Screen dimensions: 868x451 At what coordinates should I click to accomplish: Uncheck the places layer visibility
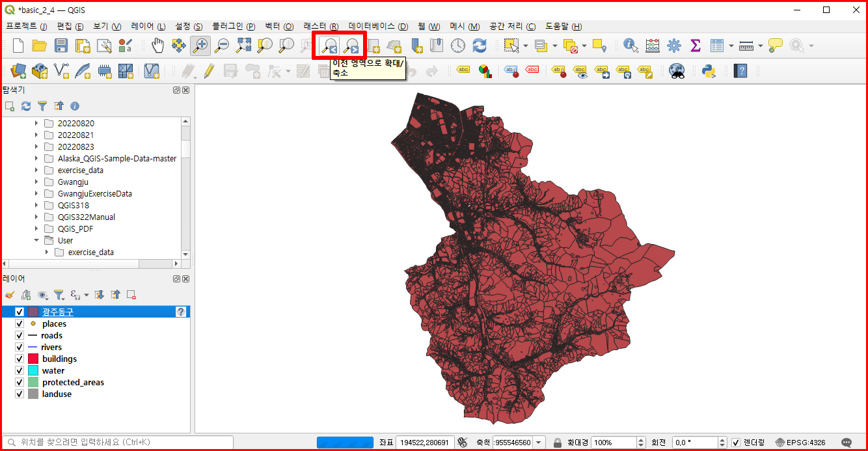click(20, 323)
